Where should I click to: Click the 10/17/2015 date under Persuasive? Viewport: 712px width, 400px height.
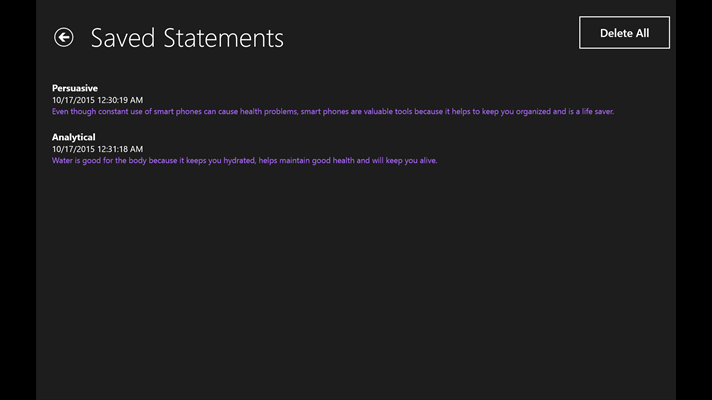(x=74, y=100)
